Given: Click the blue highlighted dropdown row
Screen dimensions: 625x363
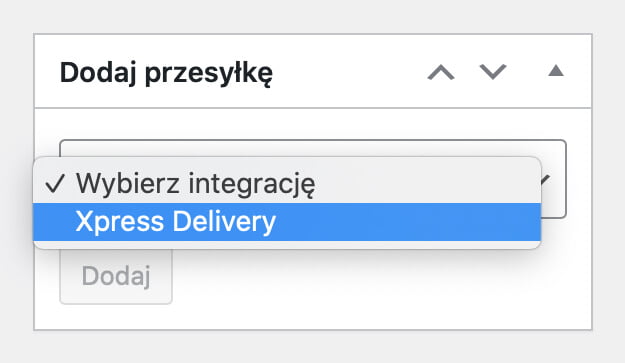Looking at the screenshot, I should pyautogui.click(x=287, y=222).
